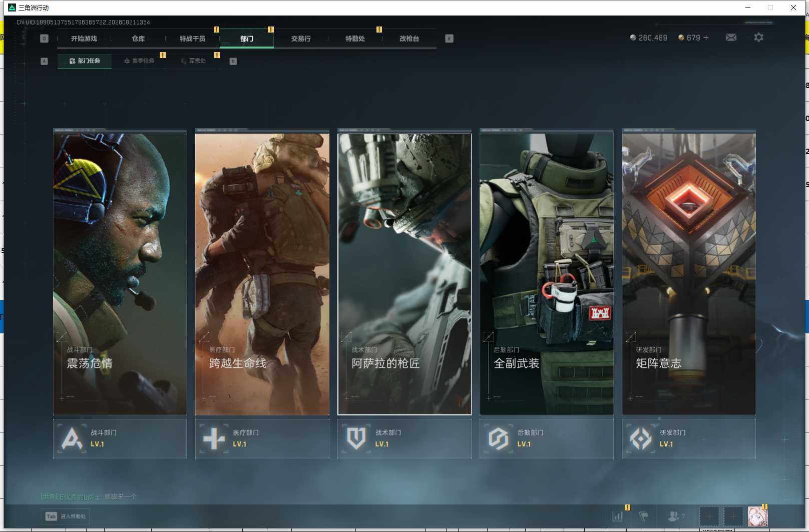This screenshot has height=532, width=809.
Task: Open the settings gear icon
Action: pos(758,38)
